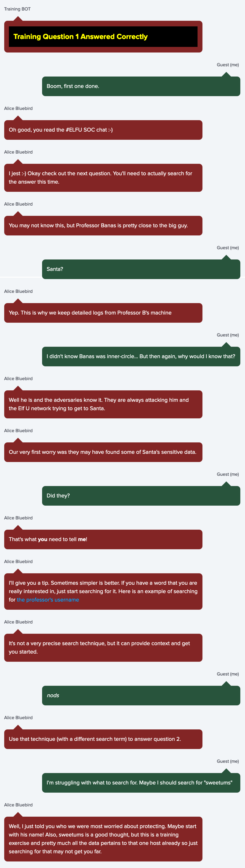The height and width of the screenshot is (868, 245).
Task: Select the message about adversaries attacking Elf U network
Action: pos(103,404)
